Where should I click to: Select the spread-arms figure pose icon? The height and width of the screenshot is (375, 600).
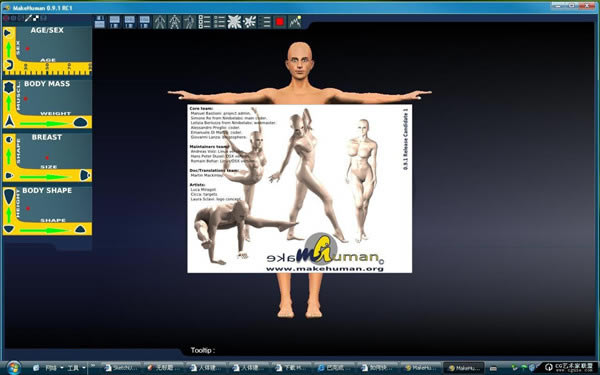coord(174,22)
